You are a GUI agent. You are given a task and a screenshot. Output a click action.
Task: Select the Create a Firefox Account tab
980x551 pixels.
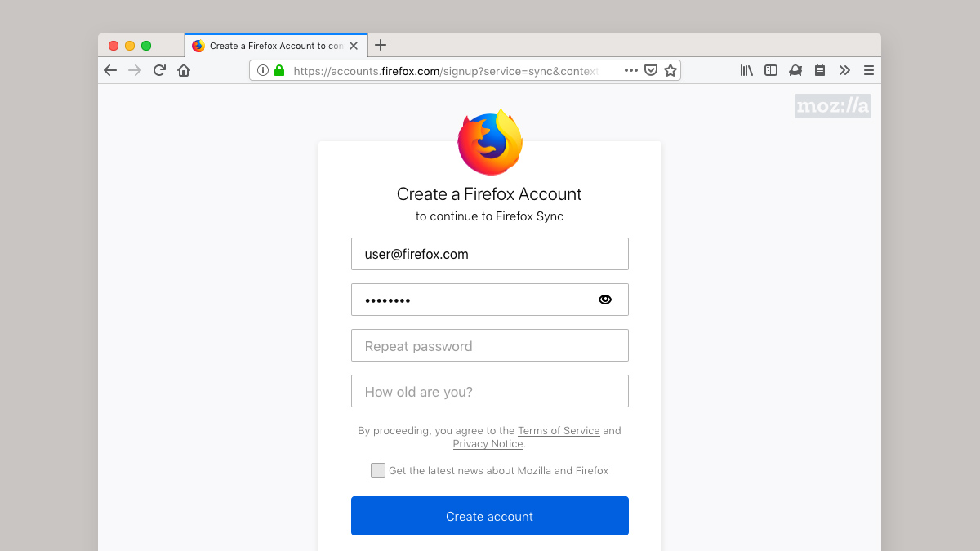tap(276, 46)
